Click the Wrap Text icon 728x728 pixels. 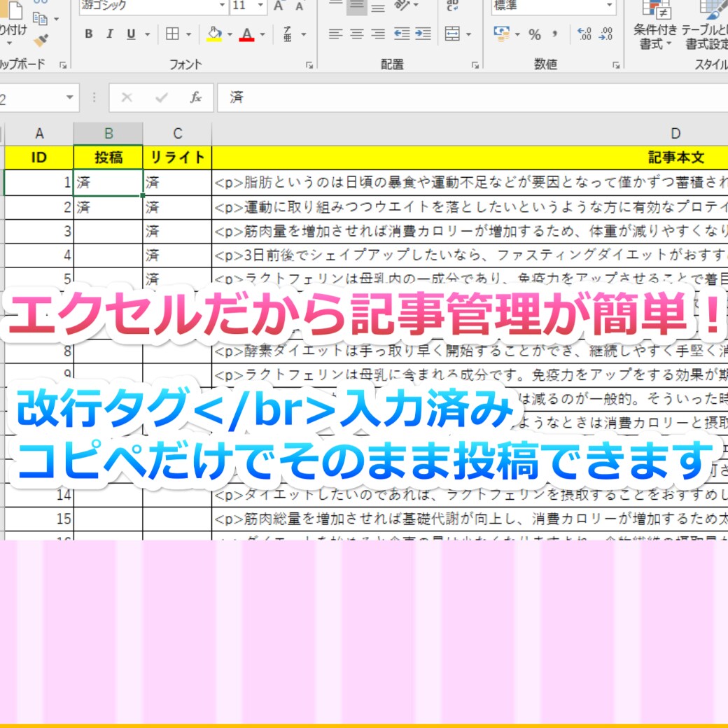452,6
